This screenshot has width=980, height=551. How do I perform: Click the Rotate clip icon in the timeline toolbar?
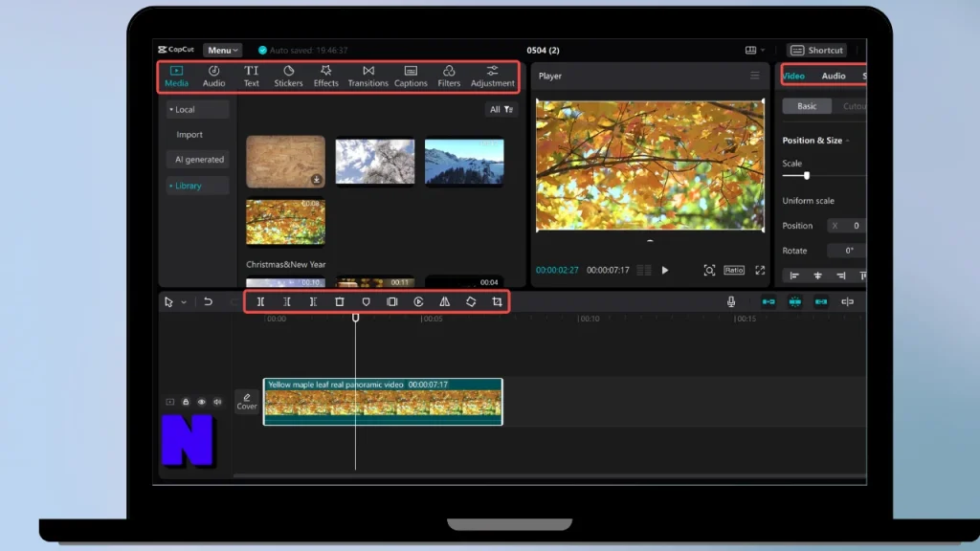point(471,301)
